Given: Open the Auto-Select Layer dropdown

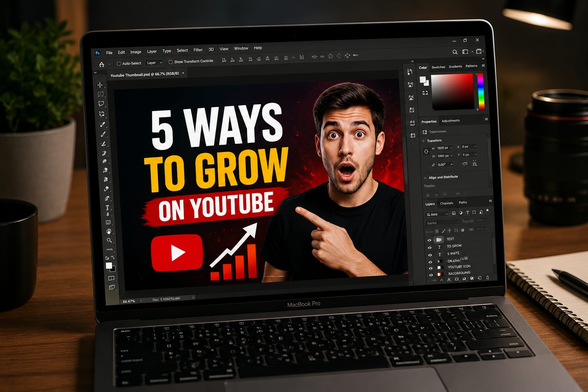Looking at the screenshot, I should [155, 63].
